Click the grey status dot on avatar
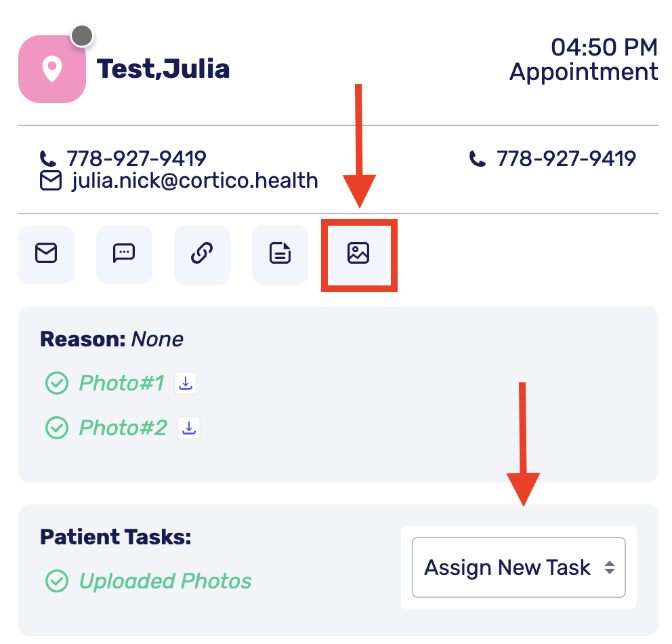672x644 pixels. pyautogui.click(x=82, y=35)
